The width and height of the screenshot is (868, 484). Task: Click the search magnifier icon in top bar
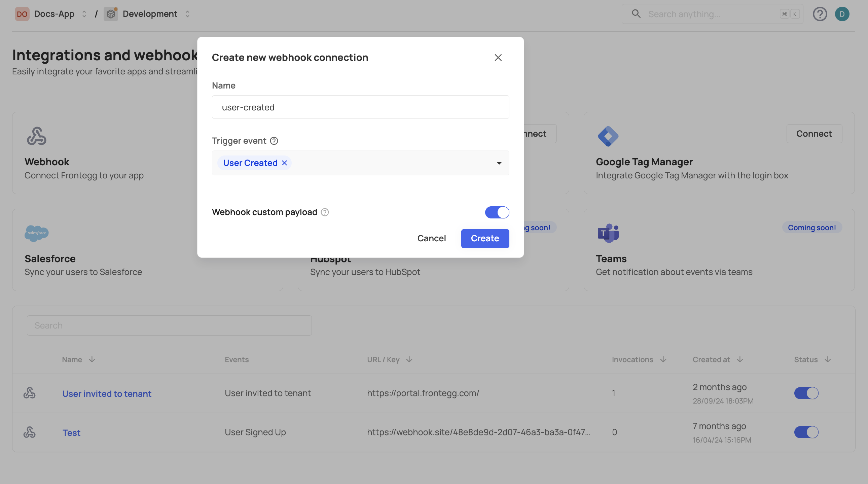tap(636, 14)
